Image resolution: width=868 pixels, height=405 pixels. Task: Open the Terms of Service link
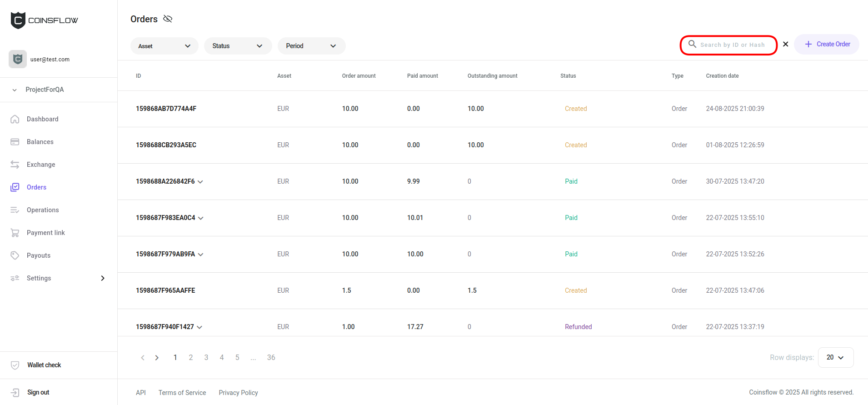182,393
